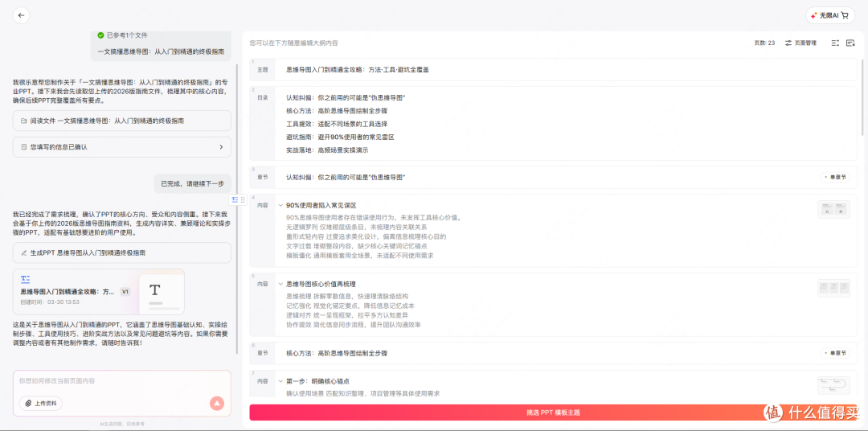
Task: Select layout thumbnail for 思维导图核心价值再梳理
Action: 833,288
